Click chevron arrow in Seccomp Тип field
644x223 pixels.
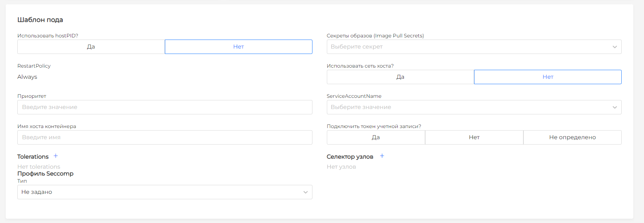point(305,192)
